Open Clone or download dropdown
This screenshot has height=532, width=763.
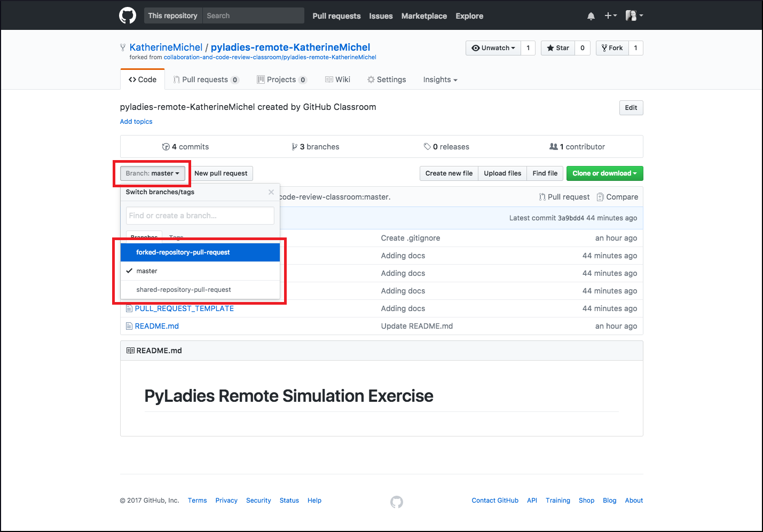[x=604, y=173]
